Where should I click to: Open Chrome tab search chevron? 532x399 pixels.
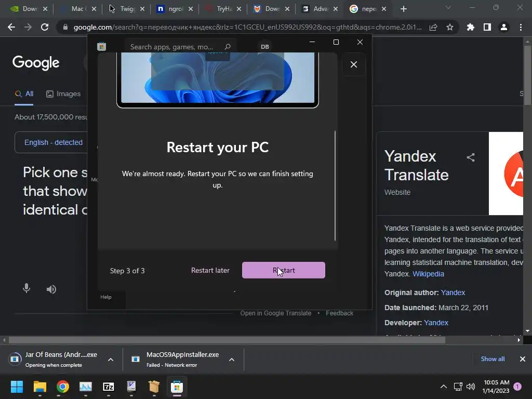tap(448, 7)
